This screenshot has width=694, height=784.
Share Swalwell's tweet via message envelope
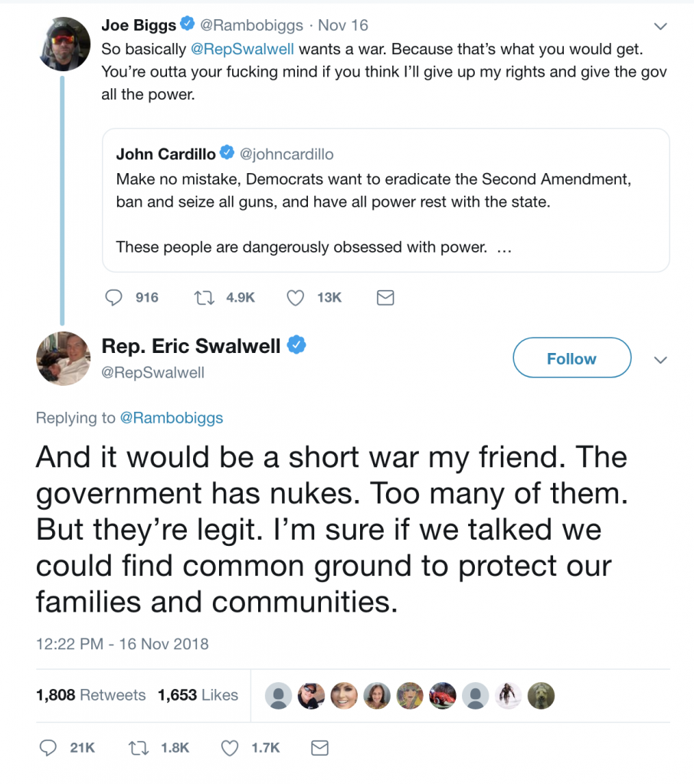(319, 748)
